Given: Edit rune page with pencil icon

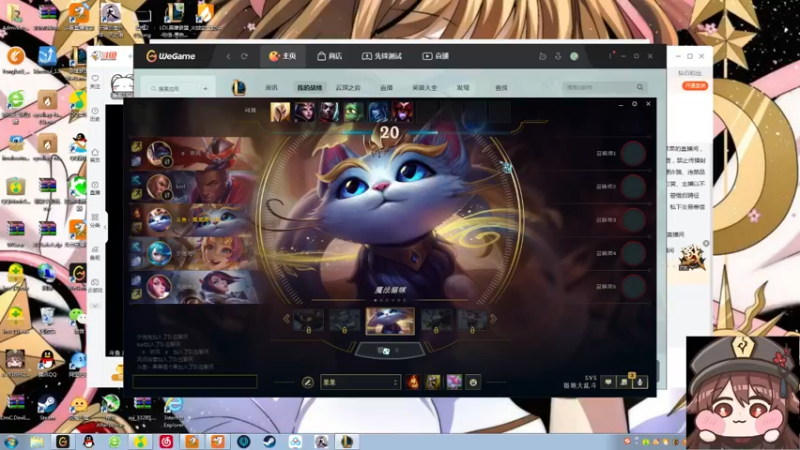Looking at the screenshot, I should pos(308,382).
